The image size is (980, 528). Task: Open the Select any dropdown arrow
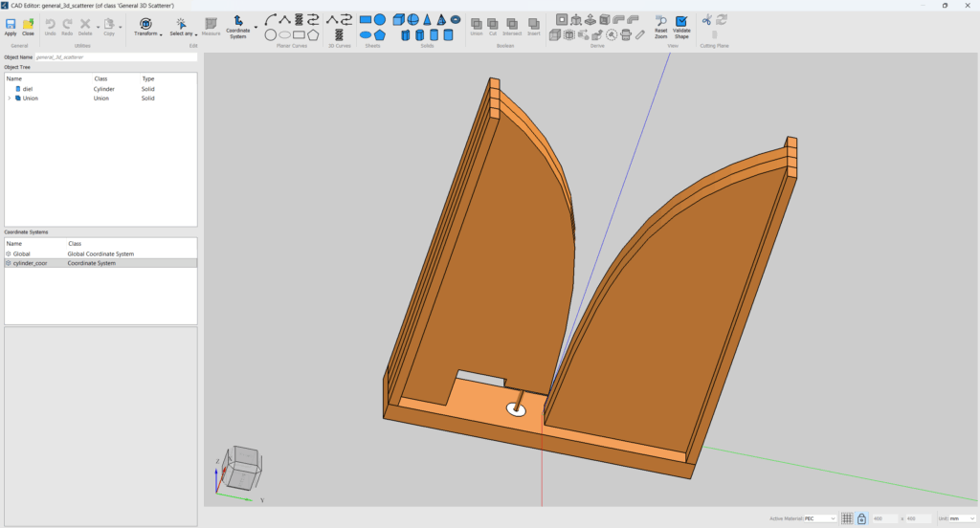pyautogui.click(x=195, y=34)
